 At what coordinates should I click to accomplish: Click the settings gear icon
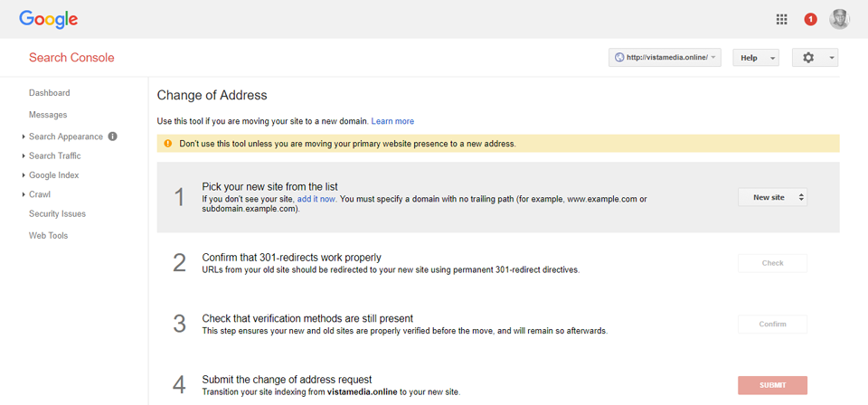(808, 58)
